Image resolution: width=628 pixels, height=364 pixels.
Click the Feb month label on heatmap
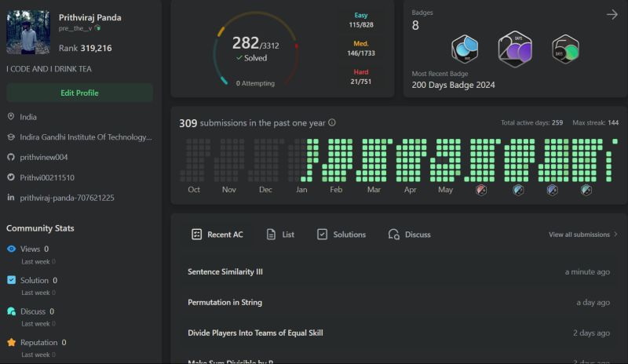(336, 189)
